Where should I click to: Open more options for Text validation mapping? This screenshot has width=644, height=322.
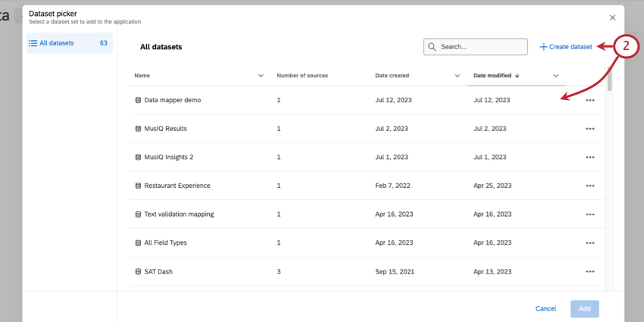589,214
